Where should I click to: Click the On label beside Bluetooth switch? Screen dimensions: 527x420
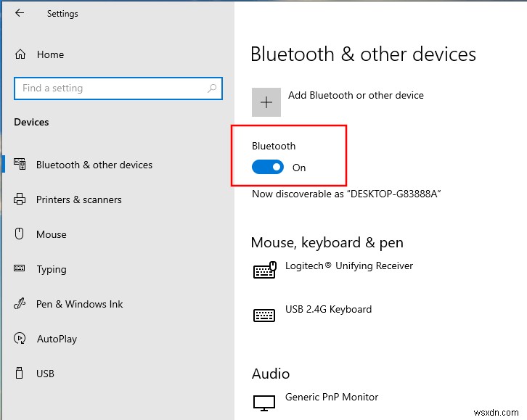pos(299,168)
